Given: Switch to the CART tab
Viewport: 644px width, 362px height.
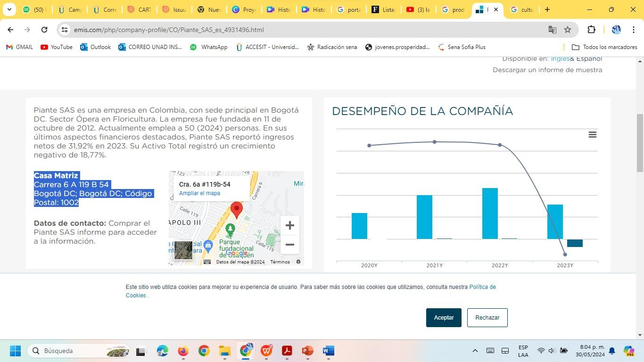Looking at the screenshot, I should 140,9.
